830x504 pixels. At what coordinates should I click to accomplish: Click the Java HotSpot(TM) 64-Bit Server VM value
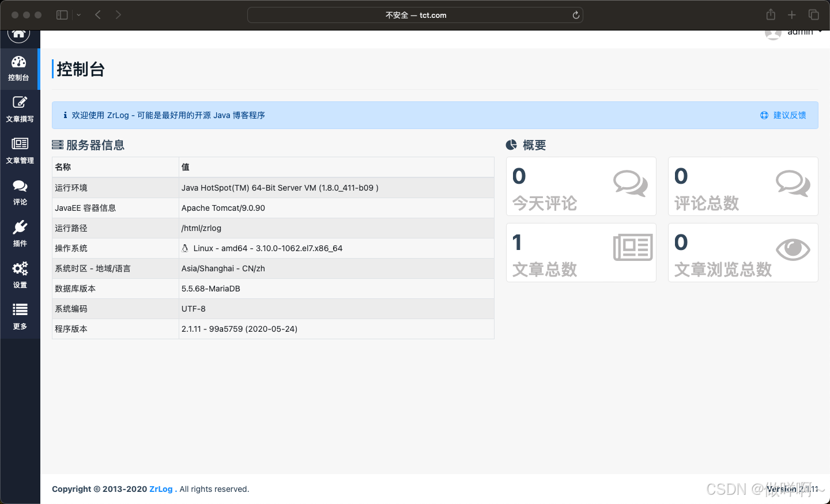(x=280, y=188)
